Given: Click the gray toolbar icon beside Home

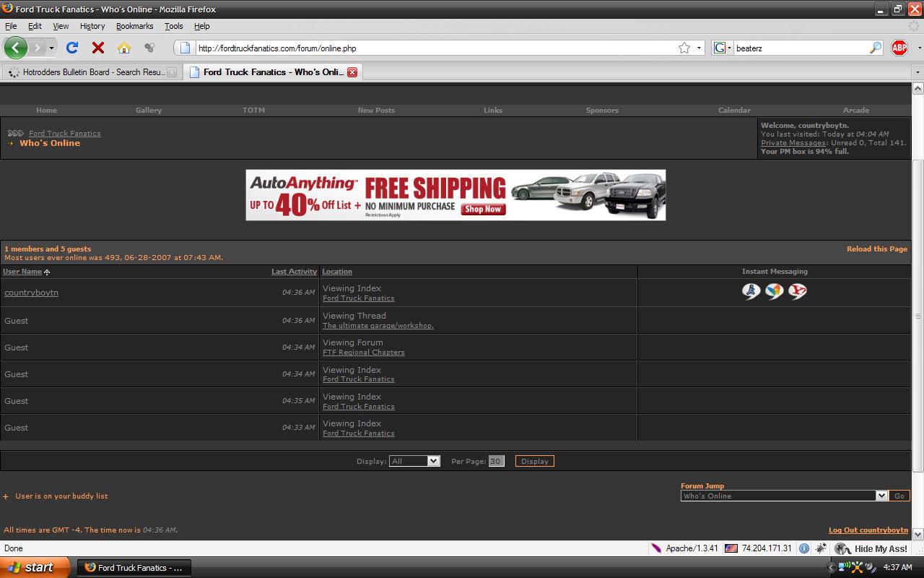Looking at the screenshot, I should pyautogui.click(x=149, y=48).
